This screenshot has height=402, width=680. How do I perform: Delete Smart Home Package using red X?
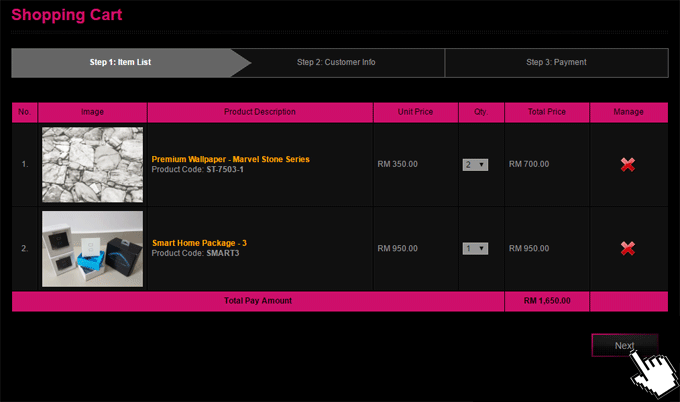628,248
